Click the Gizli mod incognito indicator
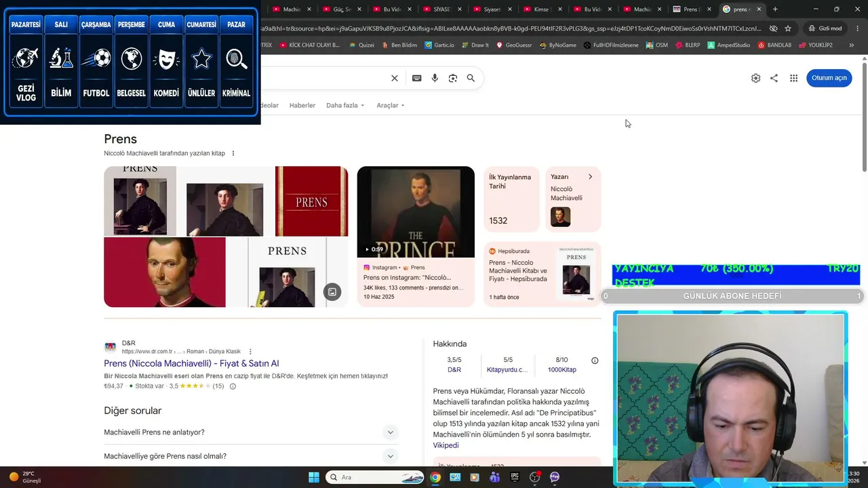868x488 pixels. click(x=825, y=28)
